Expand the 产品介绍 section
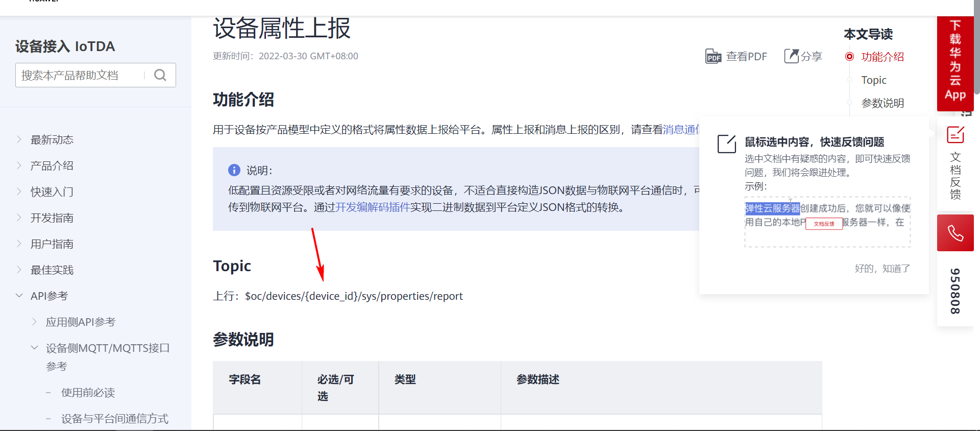 tap(19, 165)
